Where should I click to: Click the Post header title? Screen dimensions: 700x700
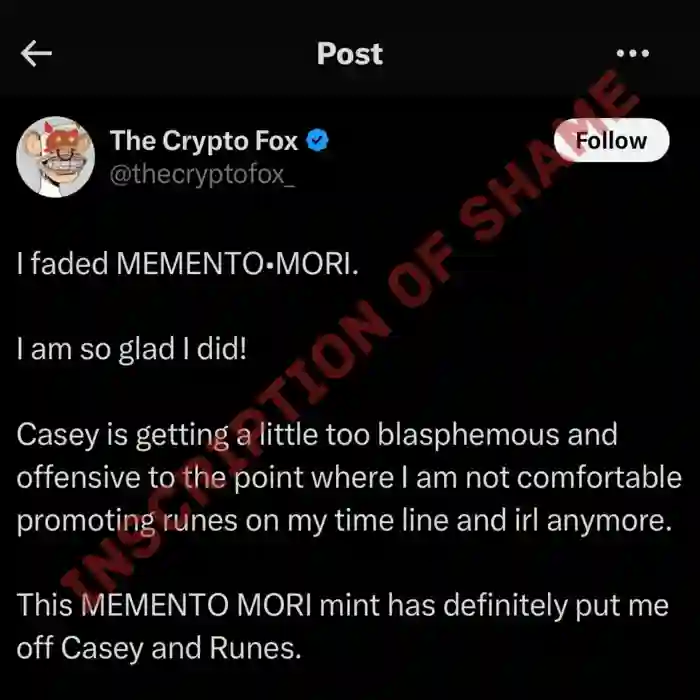(350, 54)
